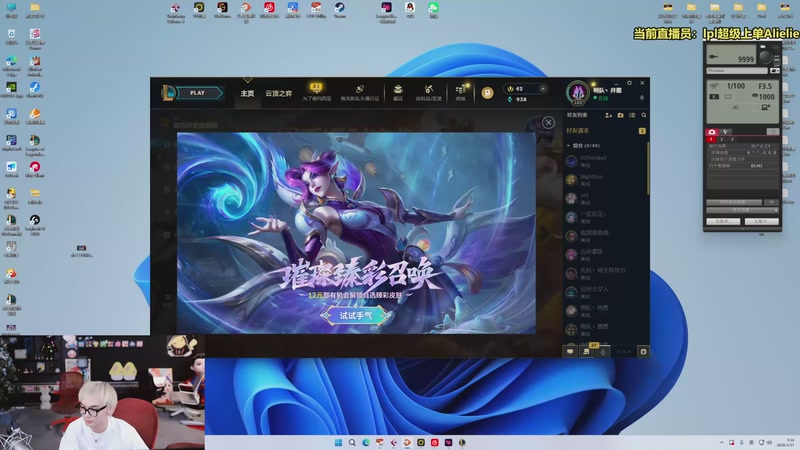Click the friends list view options icon
The height and width of the screenshot is (450, 800).
click(x=632, y=115)
